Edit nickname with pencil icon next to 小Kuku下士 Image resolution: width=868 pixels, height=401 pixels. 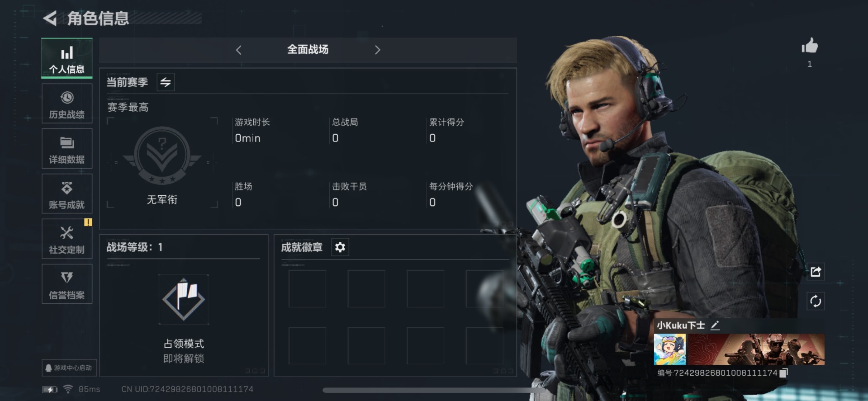tap(715, 325)
